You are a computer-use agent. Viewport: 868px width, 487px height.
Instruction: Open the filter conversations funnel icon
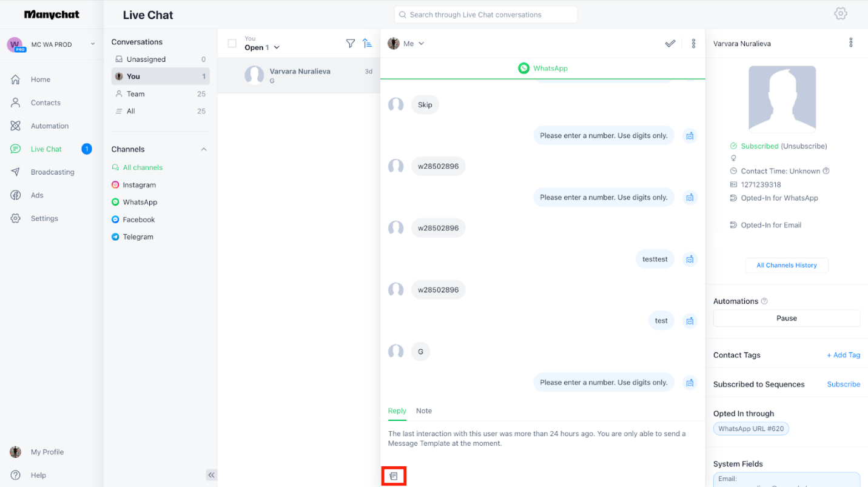pos(350,43)
